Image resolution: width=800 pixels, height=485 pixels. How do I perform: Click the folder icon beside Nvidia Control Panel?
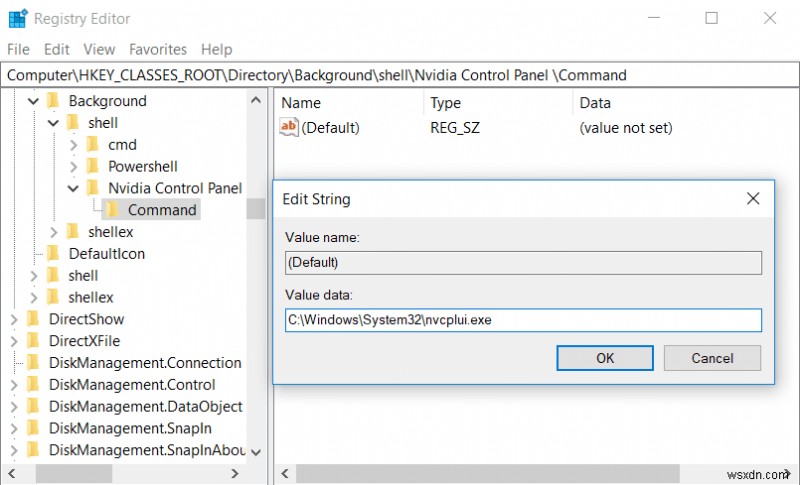point(93,188)
